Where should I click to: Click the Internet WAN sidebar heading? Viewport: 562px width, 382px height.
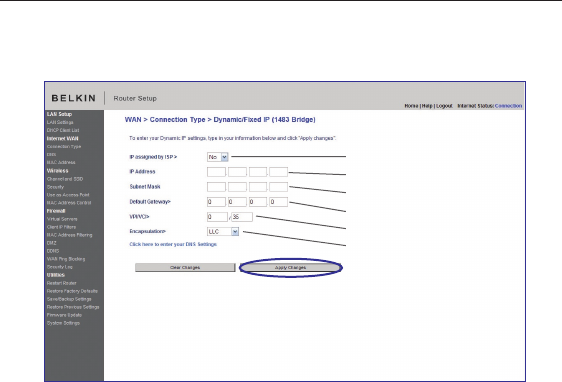click(62, 139)
